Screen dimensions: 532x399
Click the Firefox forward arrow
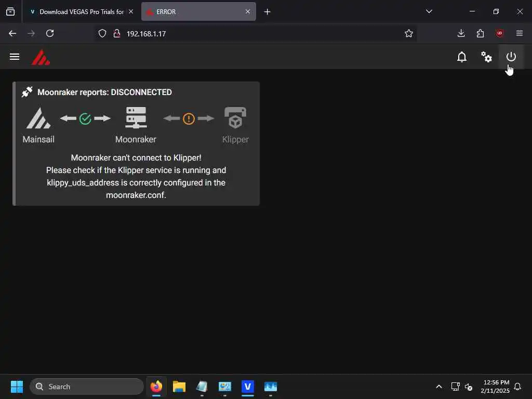pyautogui.click(x=31, y=33)
